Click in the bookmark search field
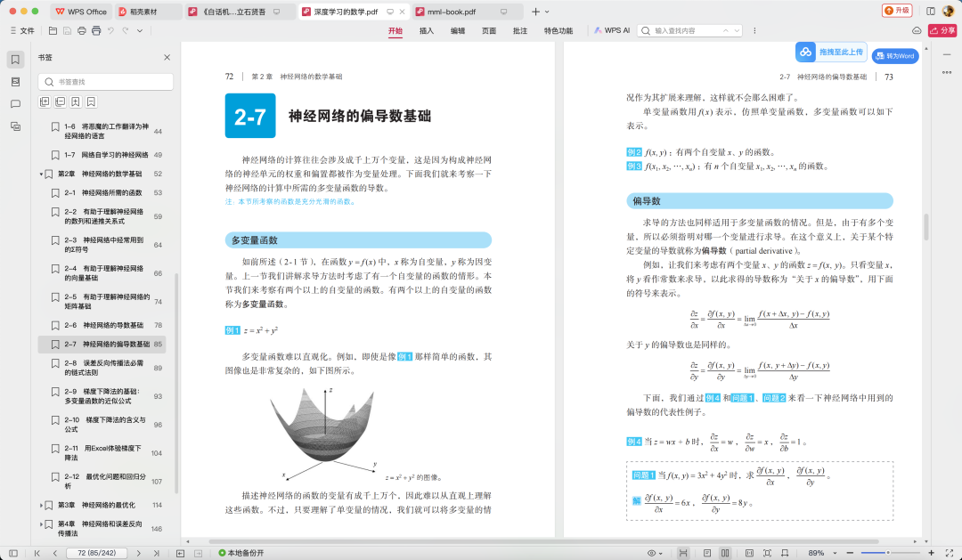 (x=105, y=82)
